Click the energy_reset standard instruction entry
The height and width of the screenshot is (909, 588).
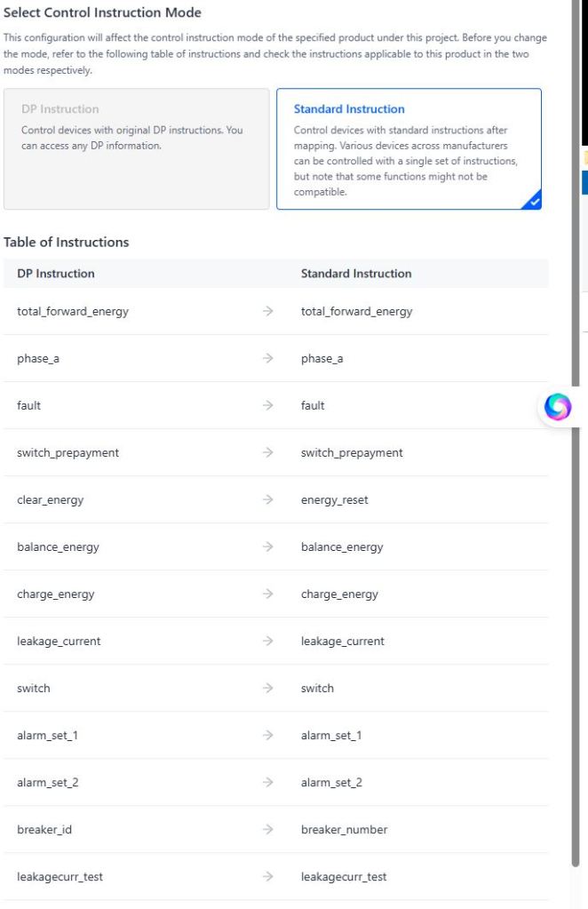coord(335,500)
